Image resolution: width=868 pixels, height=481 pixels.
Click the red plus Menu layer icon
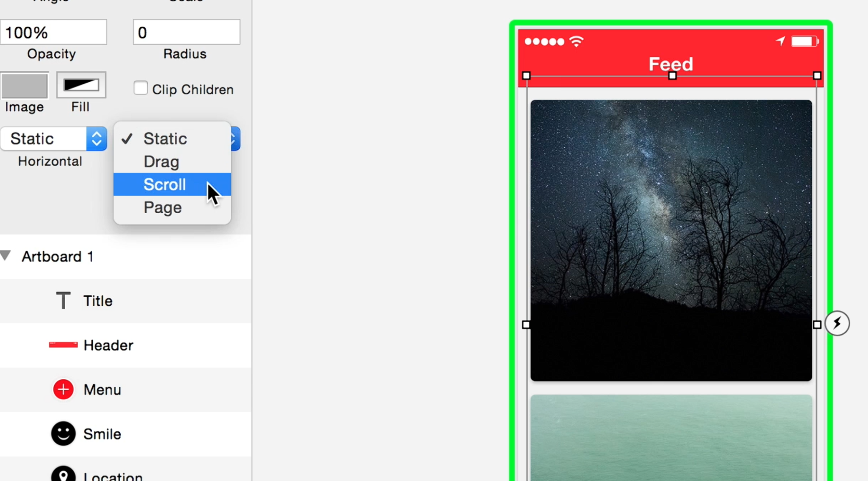[x=63, y=389]
